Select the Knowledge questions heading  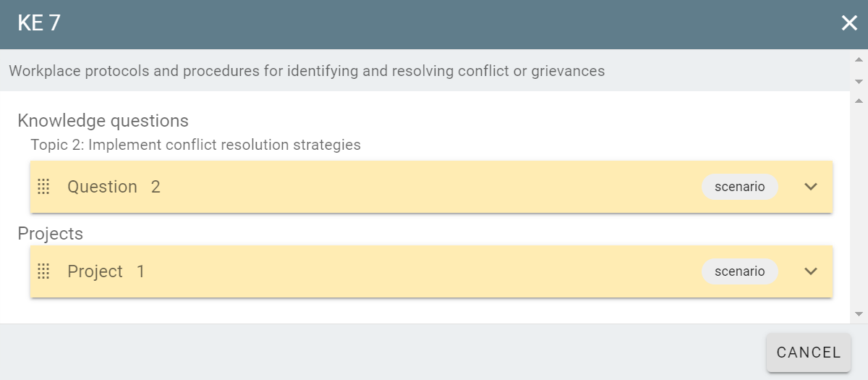click(103, 120)
